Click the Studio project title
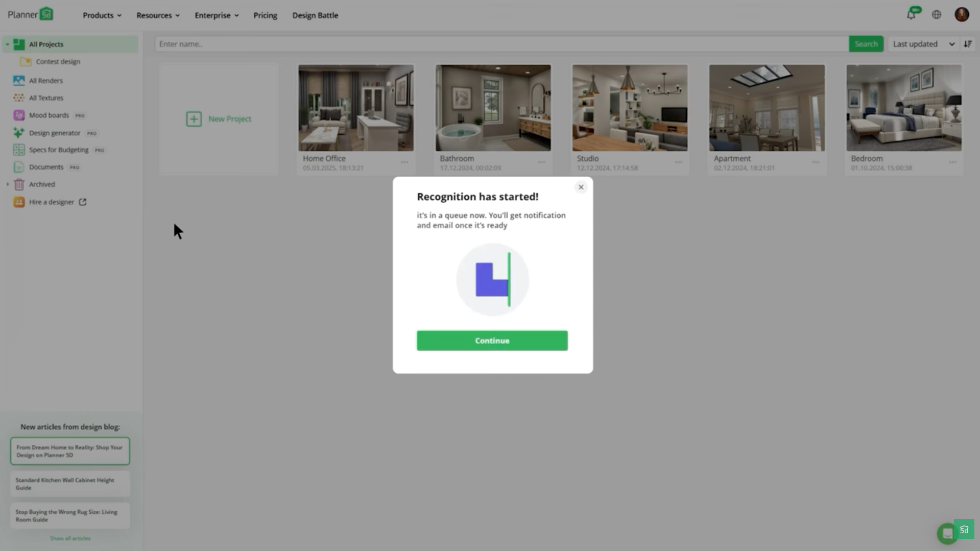The width and height of the screenshot is (980, 551). coord(588,158)
